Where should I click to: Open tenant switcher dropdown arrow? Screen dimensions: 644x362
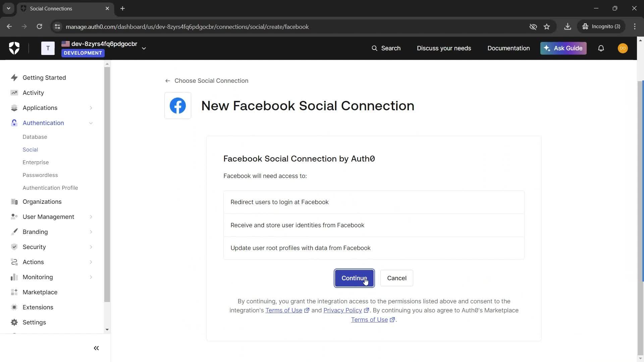coord(144,48)
